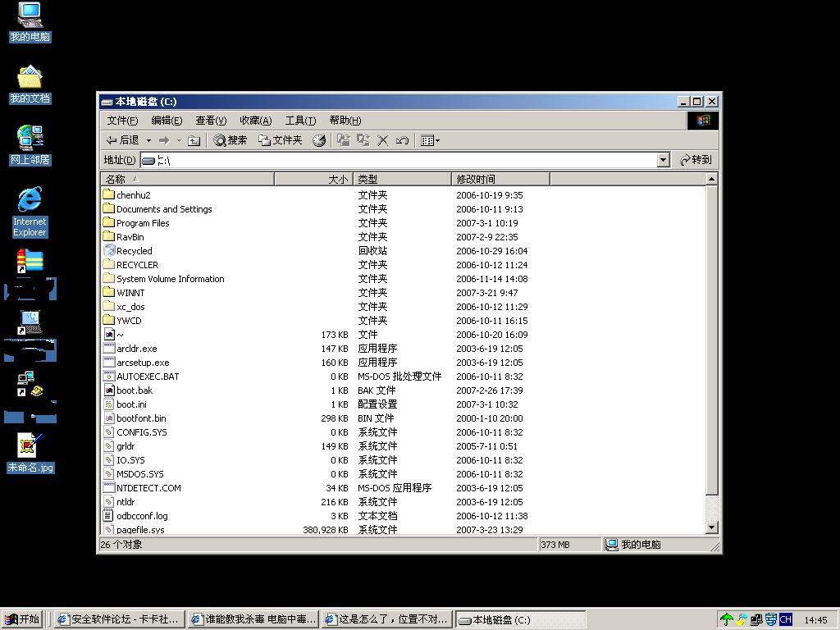Switch to 谁能教我杀毒 taskbar window
This screenshot has height=630, width=840.
[x=253, y=619]
